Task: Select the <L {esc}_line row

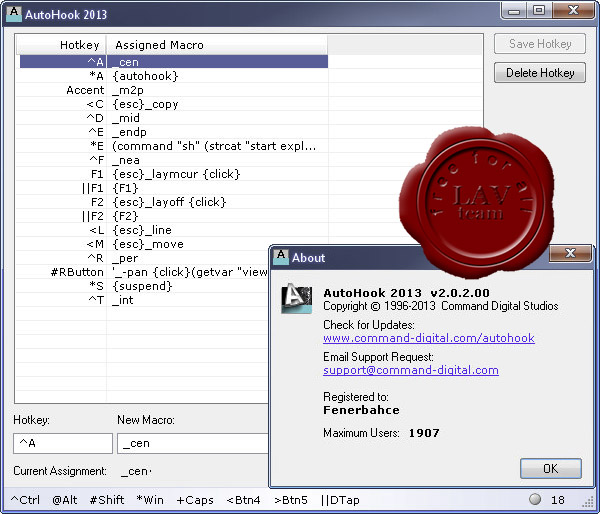Action: [x=174, y=230]
